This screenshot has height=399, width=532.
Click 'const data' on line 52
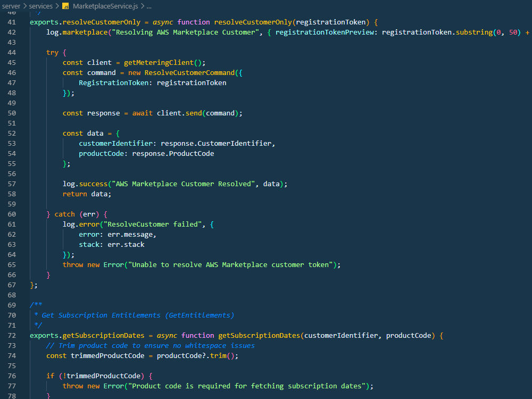83,134
